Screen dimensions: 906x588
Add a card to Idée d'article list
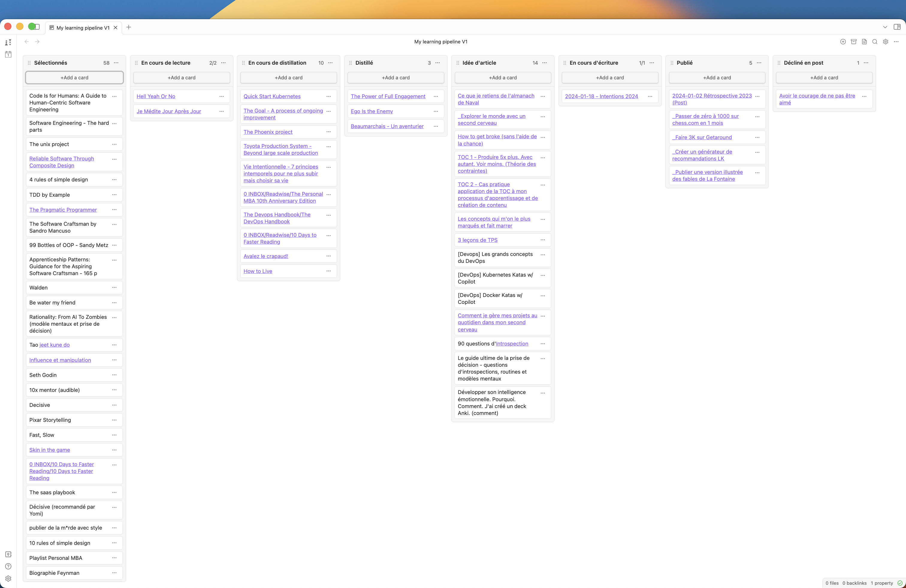[x=503, y=78]
